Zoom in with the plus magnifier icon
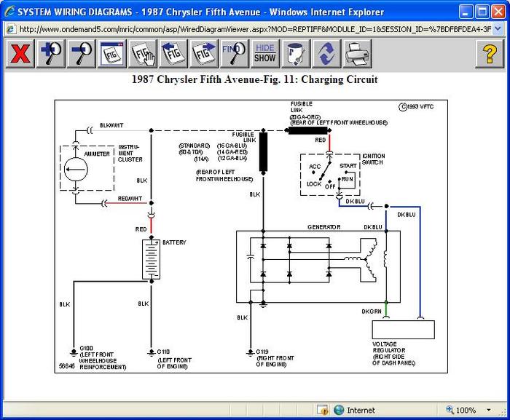Image resolution: width=510 pixels, height=420 pixels. [x=51, y=54]
